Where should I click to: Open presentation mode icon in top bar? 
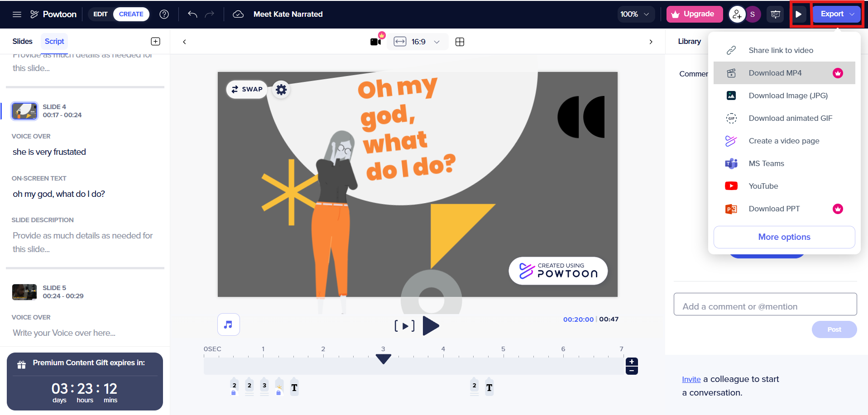(776, 14)
